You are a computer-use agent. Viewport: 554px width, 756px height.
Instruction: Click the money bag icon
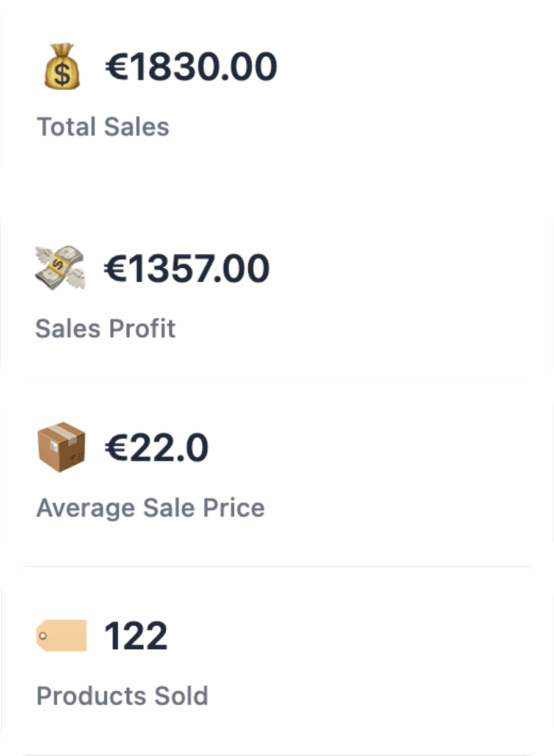coord(62,66)
